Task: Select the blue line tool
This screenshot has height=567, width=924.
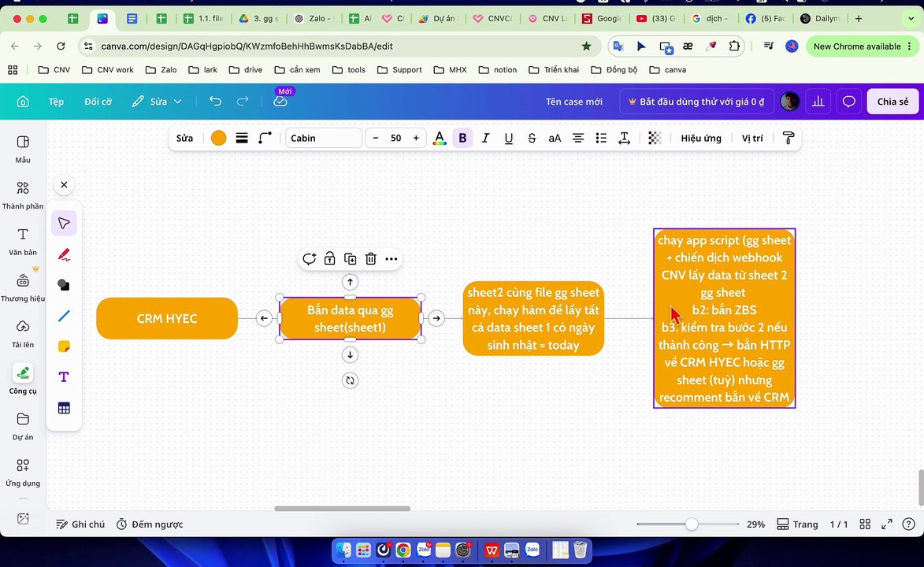Action: (x=65, y=316)
